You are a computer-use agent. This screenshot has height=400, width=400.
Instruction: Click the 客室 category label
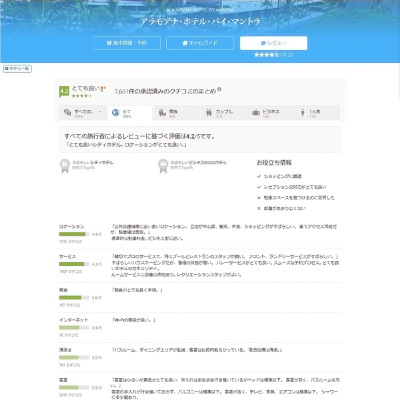pos(63,380)
